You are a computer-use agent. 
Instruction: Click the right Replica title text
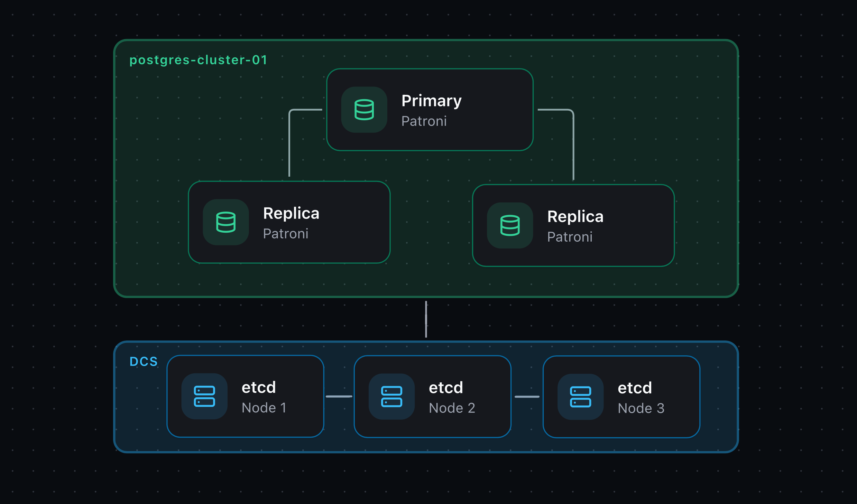[x=575, y=216]
